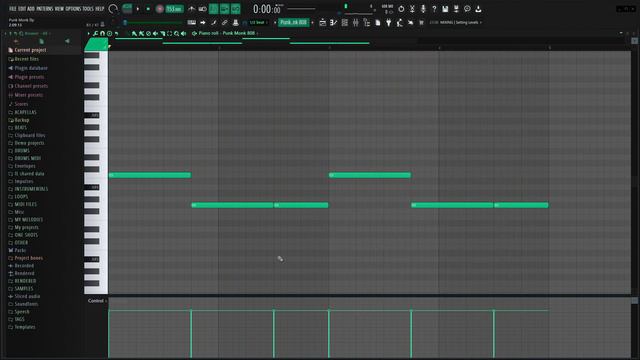Click the hint text MIXING Setting Levels

[459, 22]
